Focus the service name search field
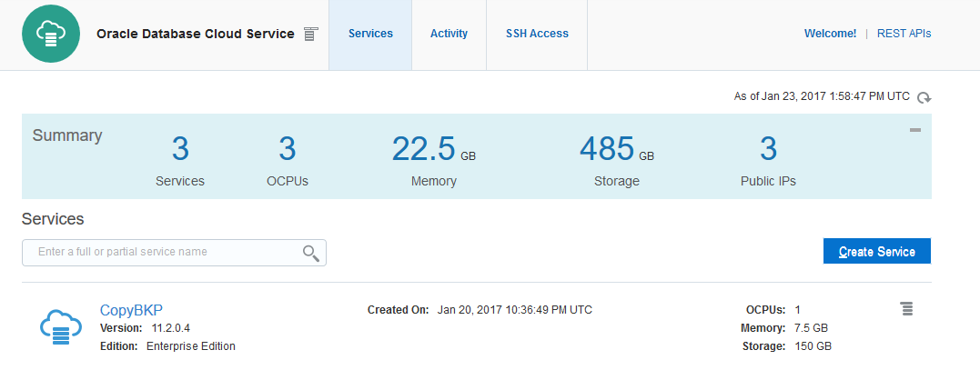980x370 pixels. pos(164,252)
